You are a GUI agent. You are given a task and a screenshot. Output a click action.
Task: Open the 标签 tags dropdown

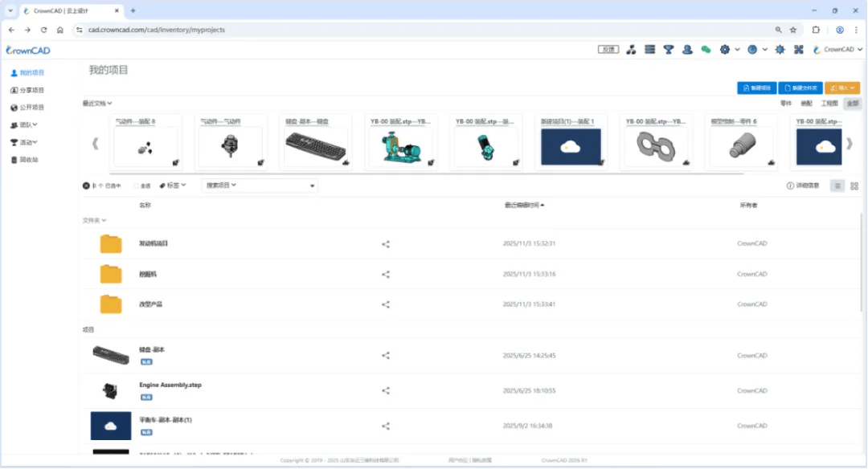click(173, 186)
